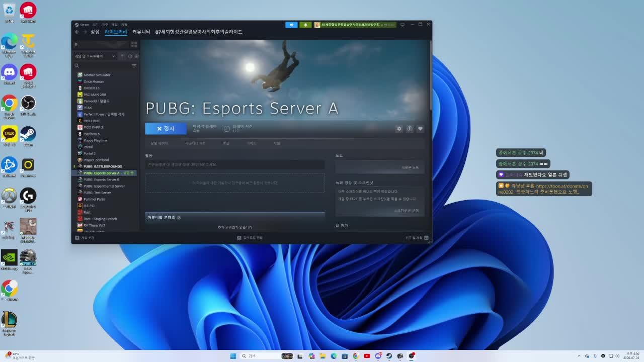
Task: Expand the 게임 및 소프트웨어 filter dropdown
Action: 95,56
